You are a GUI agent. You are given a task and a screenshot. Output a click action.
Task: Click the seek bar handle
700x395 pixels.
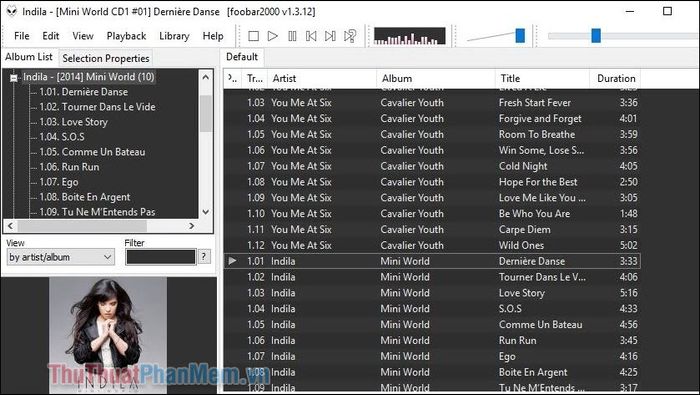(596, 36)
